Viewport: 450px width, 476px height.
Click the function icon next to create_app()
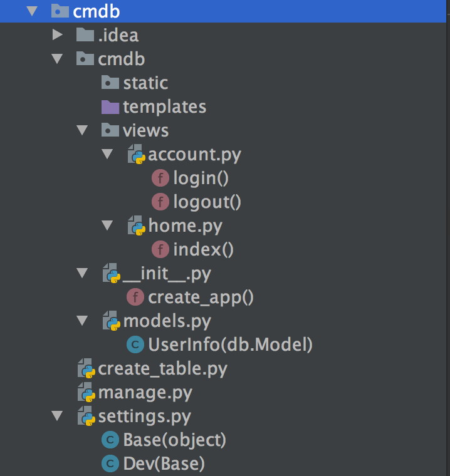[135, 297]
